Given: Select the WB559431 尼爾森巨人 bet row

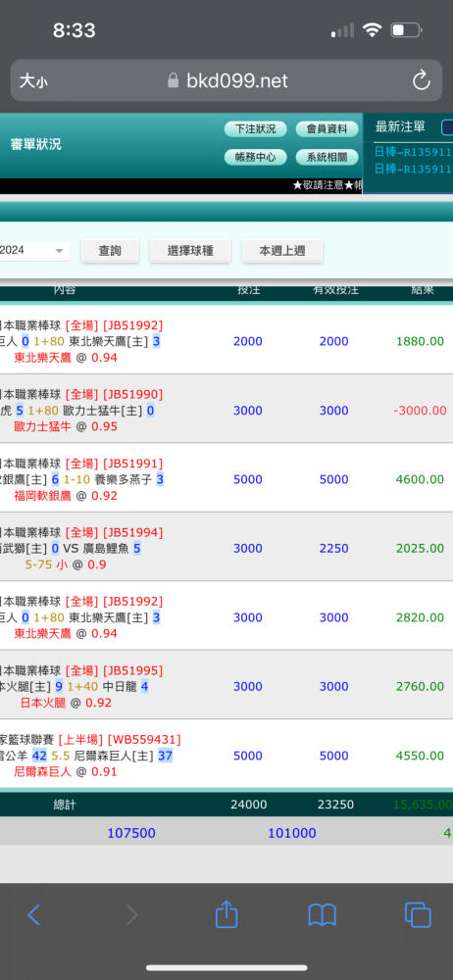Looking at the screenshot, I should point(226,754).
